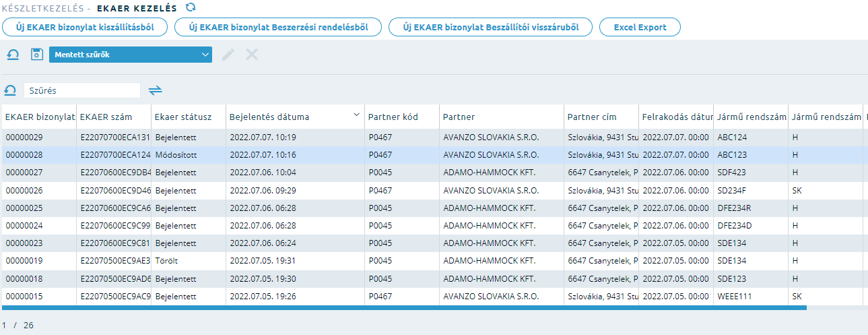Open the KÉSZLETKEZELÉS breadcrumb link
The width and height of the screenshot is (868, 335).
[x=44, y=8]
